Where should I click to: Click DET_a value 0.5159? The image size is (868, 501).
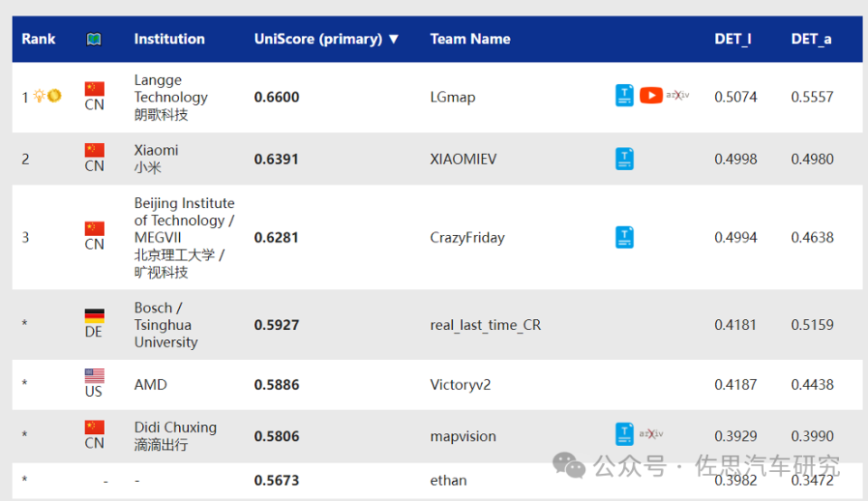click(812, 325)
